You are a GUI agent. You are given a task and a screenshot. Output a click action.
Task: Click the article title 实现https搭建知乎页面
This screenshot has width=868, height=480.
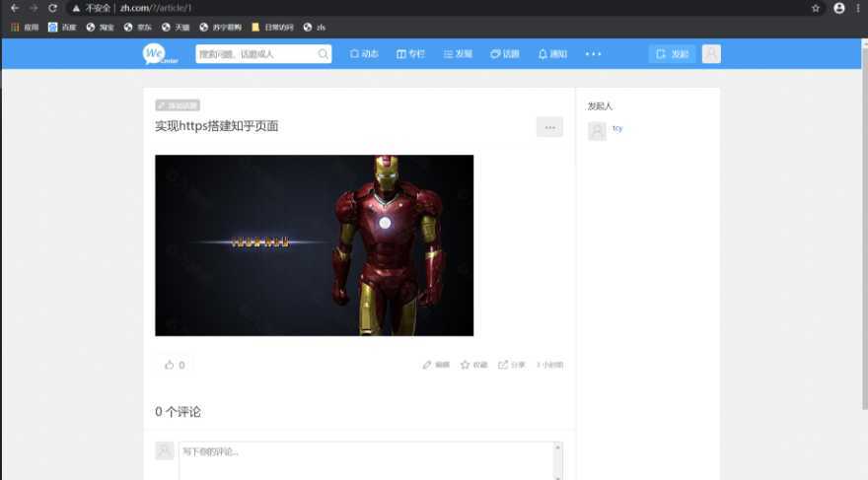(216, 126)
